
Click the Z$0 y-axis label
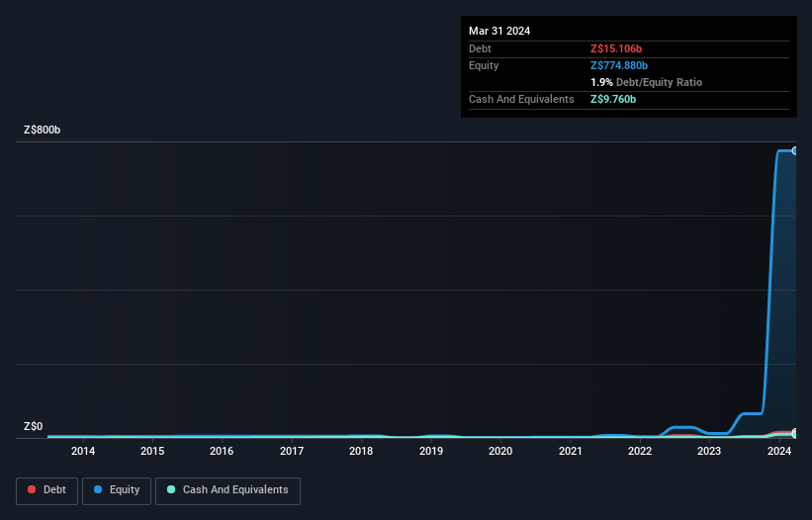(x=34, y=427)
